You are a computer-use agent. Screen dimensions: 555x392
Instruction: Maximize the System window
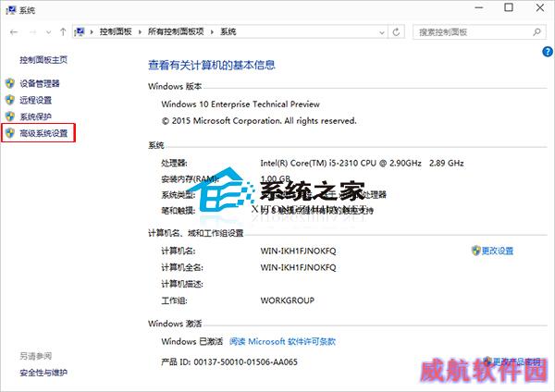point(509,7)
